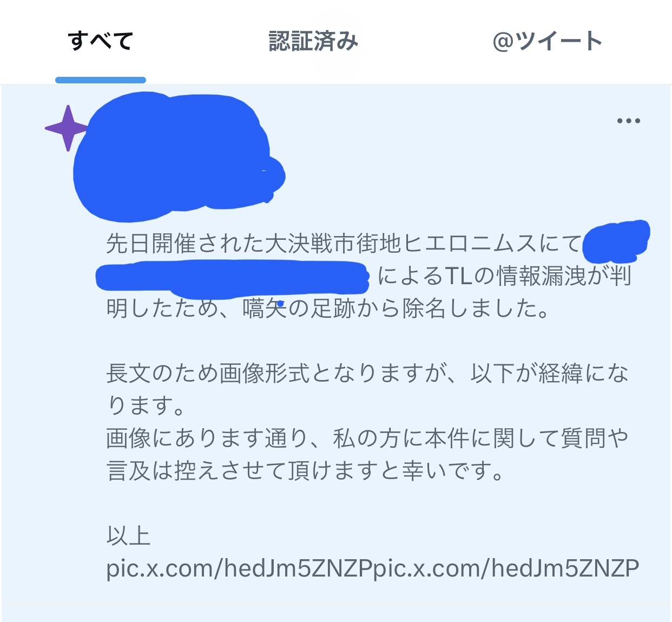Tap the line starting with 先日開催された
Image resolution: width=672 pixels, height=622 pixels.
tap(344, 244)
